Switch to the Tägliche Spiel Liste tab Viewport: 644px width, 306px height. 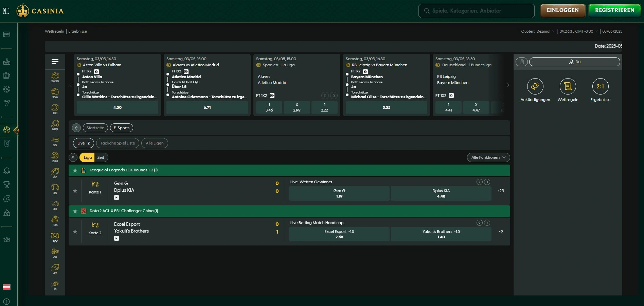pos(118,143)
